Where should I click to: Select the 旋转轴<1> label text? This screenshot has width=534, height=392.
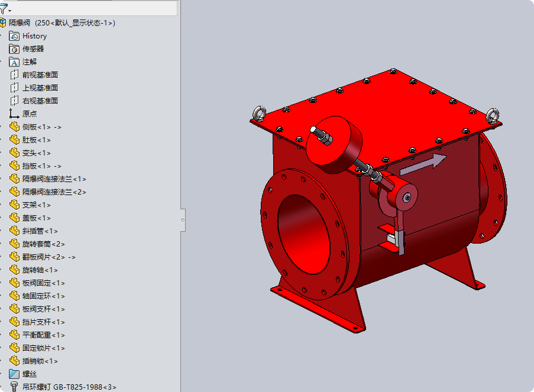pos(40,270)
